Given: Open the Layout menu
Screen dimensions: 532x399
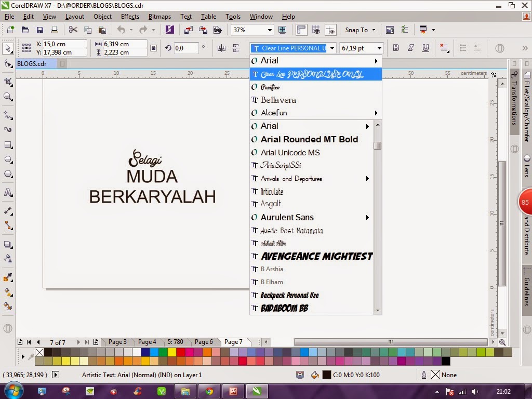Looking at the screenshot, I should (75, 16).
